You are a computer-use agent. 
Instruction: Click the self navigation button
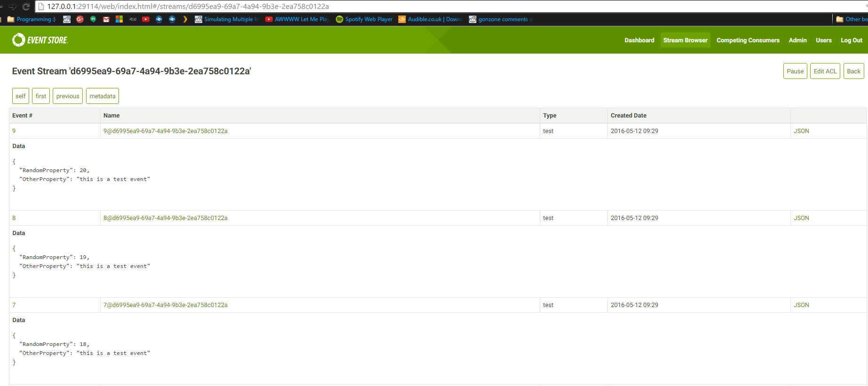[21, 96]
